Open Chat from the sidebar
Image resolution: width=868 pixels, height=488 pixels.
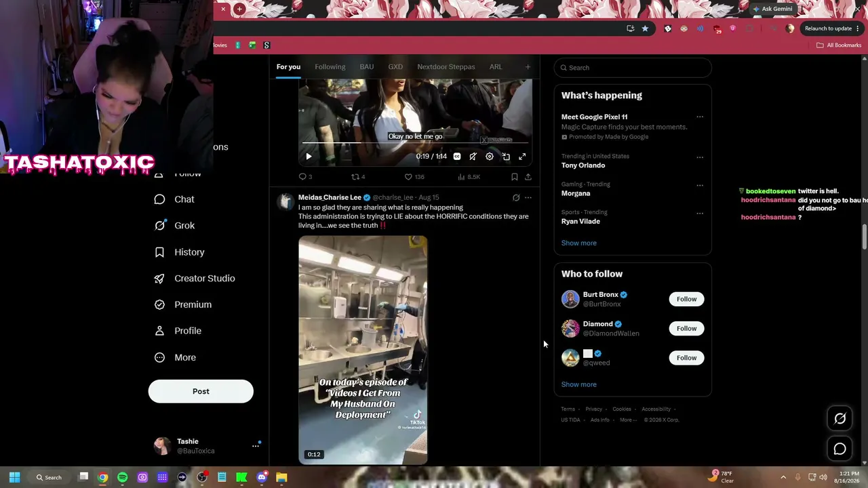(174, 199)
